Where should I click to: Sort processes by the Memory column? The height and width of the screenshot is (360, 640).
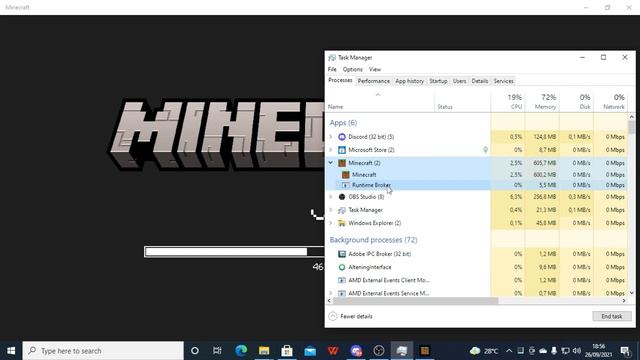click(542, 102)
